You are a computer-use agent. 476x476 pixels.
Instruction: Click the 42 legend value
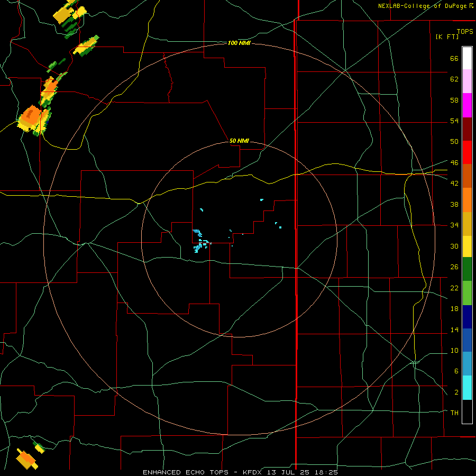[x=454, y=184]
